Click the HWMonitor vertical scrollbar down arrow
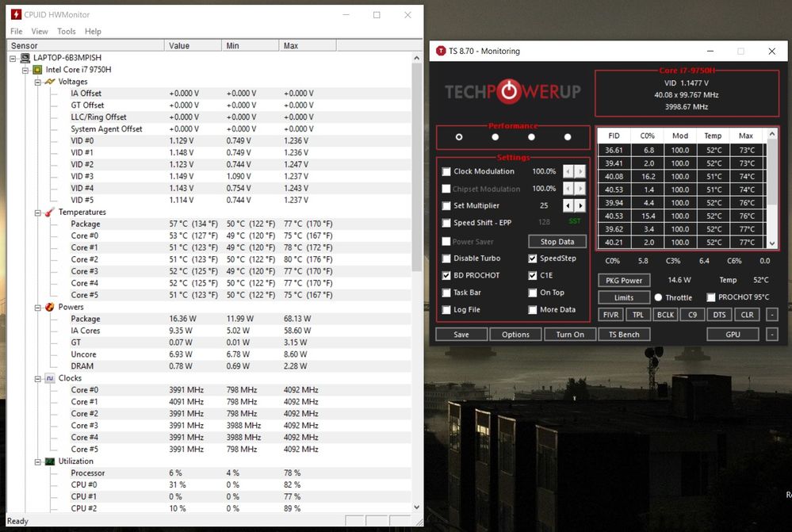This screenshot has width=792, height=532. click(x=417, y=507)
